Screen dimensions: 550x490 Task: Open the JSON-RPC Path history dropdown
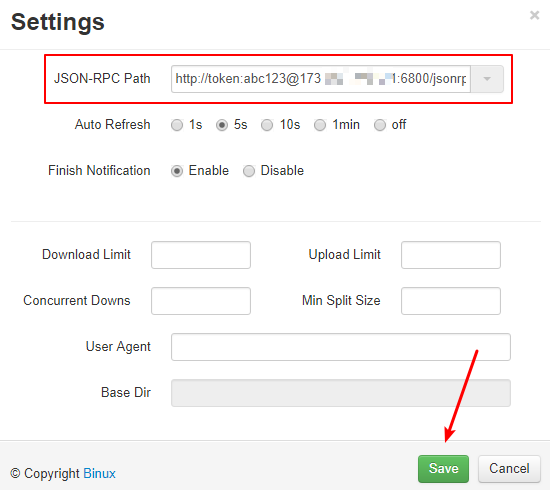point(487,79)
